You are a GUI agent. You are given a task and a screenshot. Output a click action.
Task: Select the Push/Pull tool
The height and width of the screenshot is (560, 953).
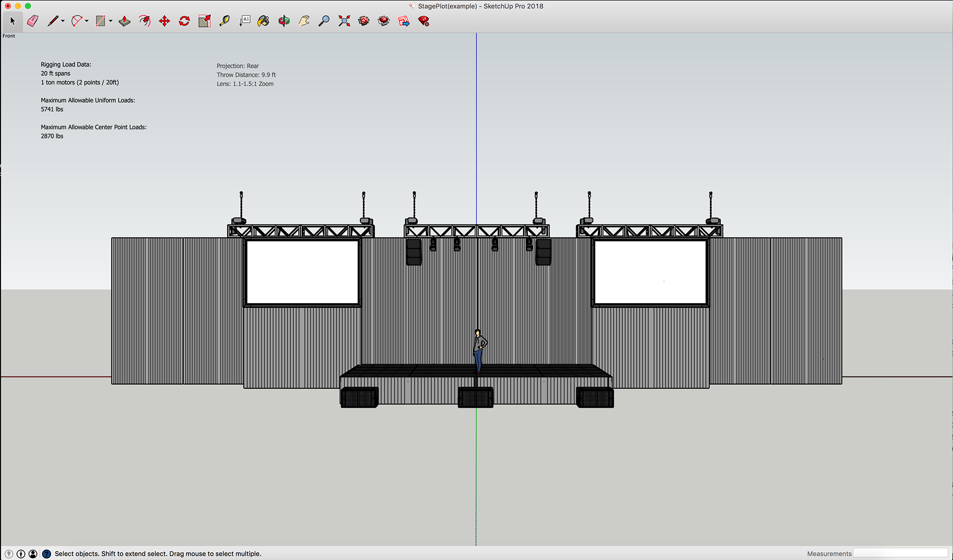click(125, 21)
